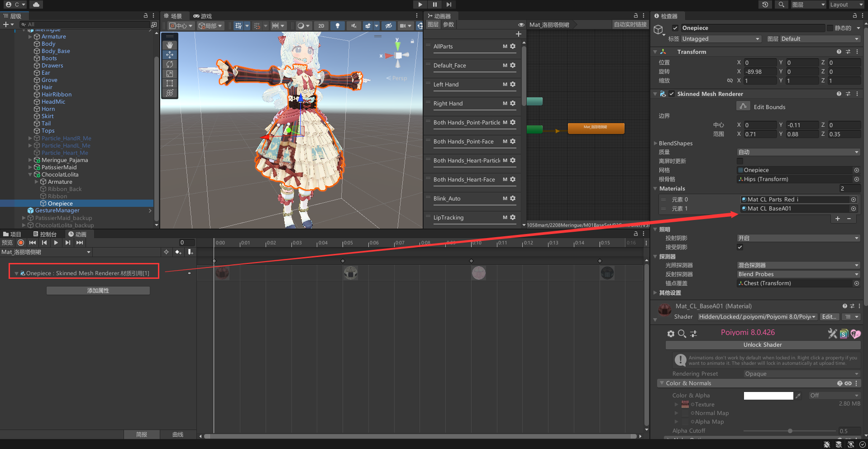868x449 pixels.
Task: Toggle animation recording mode button
Action: click(21, 243)
